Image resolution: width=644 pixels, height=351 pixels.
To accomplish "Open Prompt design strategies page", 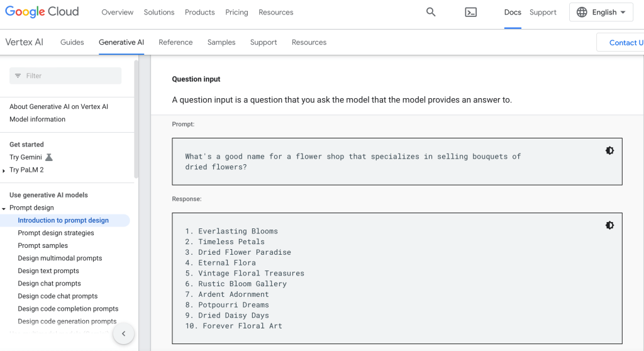I will point(56,233).
